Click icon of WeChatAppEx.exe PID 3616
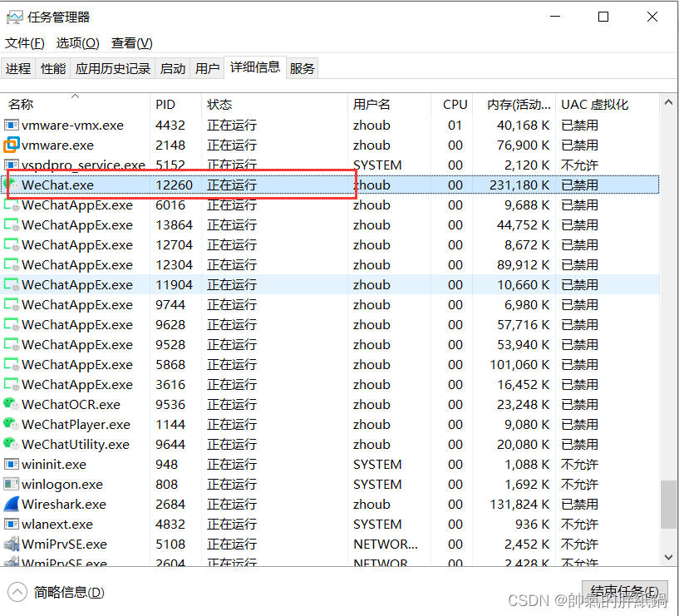 12,384
